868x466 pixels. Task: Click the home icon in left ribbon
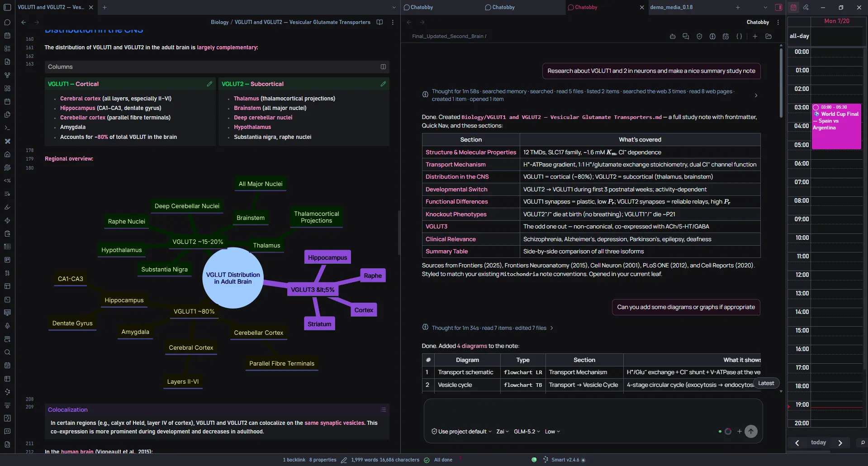click(7, 154)
